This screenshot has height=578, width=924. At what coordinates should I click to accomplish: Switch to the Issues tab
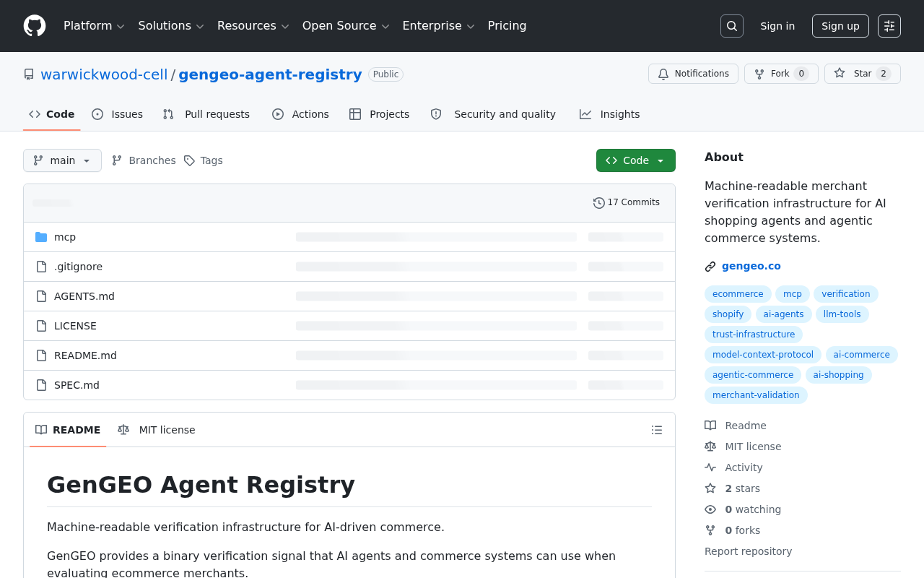click(118, 114)
